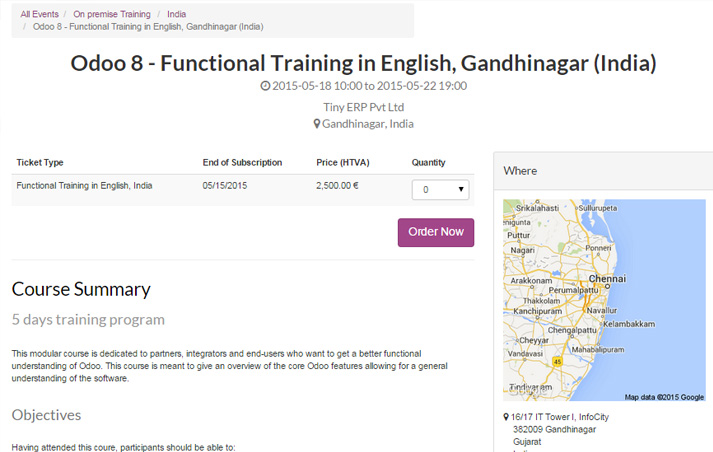Click the Map data ©2015 Google attribution
This screenshot has height=452, width=713.
tap(664, 397)
